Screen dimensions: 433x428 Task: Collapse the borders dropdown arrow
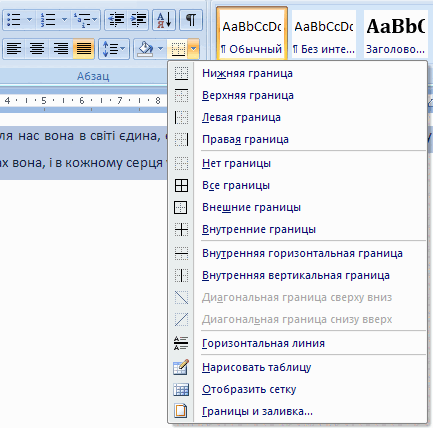click(193, 49)
